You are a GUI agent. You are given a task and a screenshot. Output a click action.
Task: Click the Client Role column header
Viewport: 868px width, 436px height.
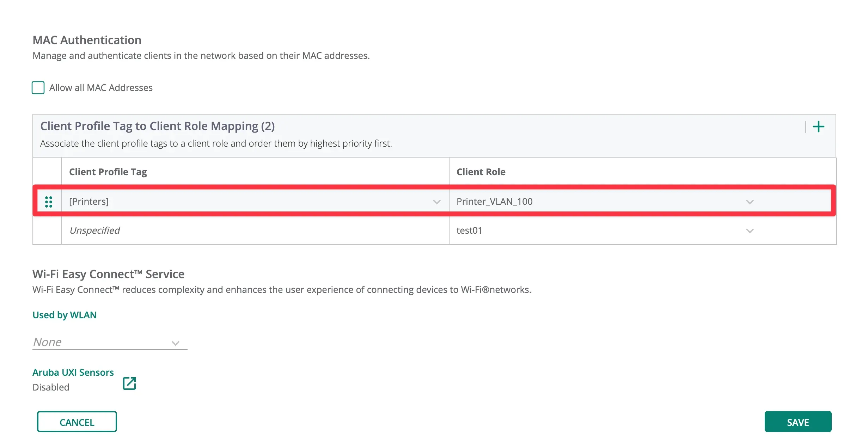(x=481, y=172)
